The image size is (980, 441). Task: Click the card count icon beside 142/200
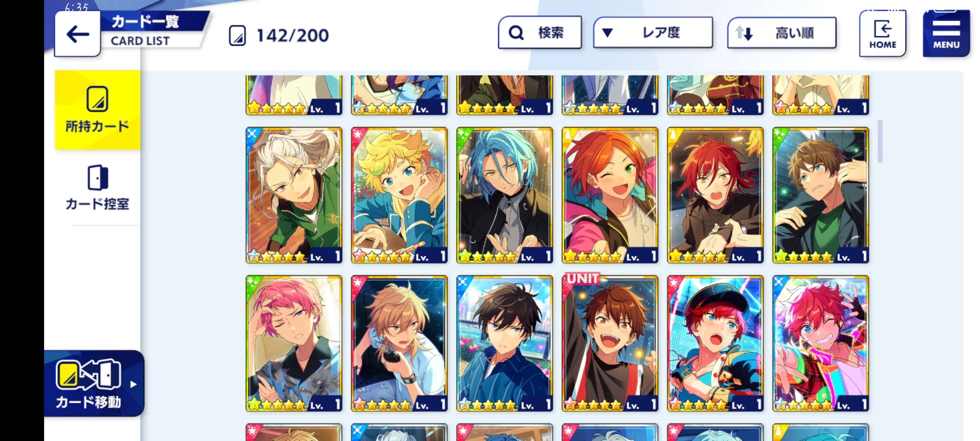[237, 36]
